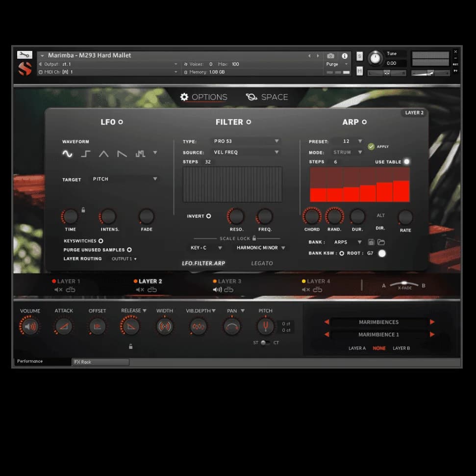Image resolution: width=476 pixels, height=476 pixels.
Task: Select the sine wave LFO waveform
Action: pyautogui.click(x=67, y=154)
